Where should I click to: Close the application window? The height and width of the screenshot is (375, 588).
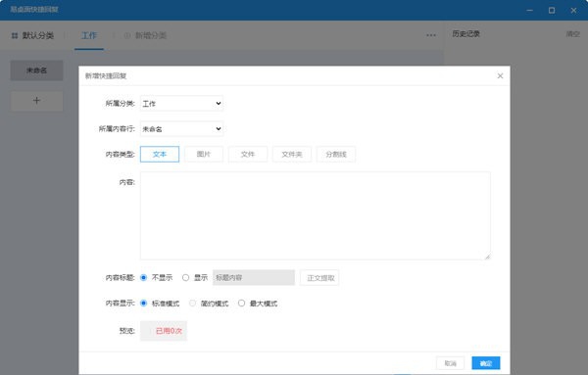(573, 10)
